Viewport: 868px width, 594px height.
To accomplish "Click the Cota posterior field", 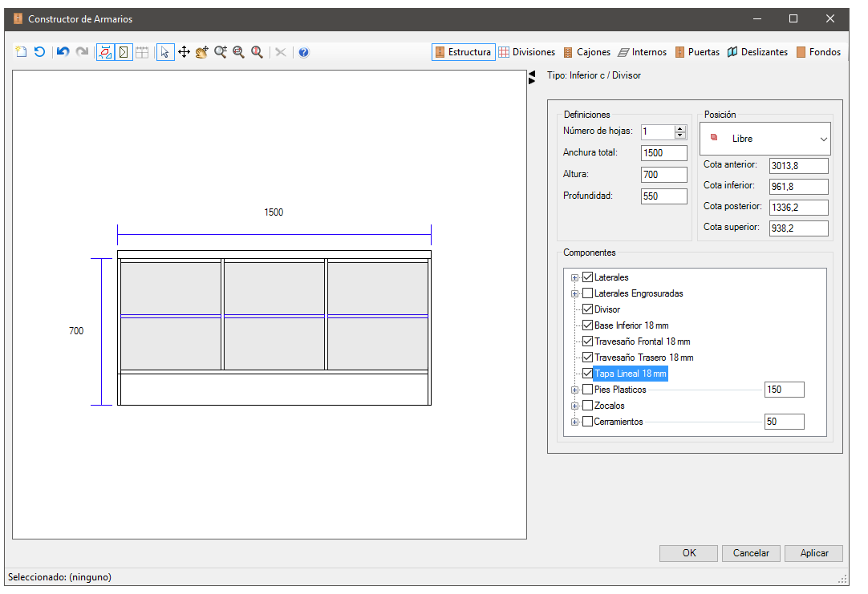I will pos(799,208).
